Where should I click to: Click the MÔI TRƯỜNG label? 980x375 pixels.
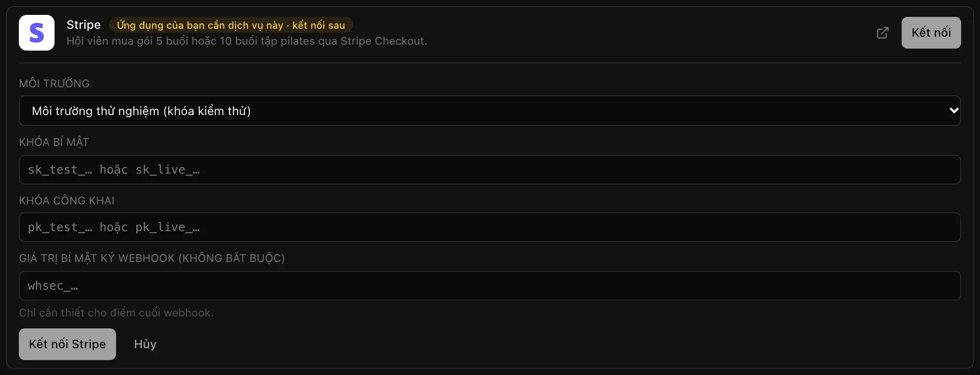(55, 83)
